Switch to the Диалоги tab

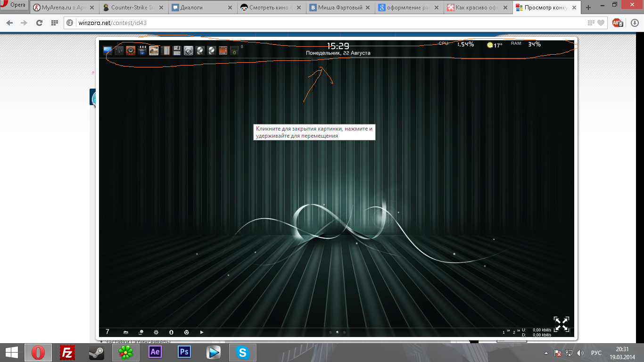[203, 8]
